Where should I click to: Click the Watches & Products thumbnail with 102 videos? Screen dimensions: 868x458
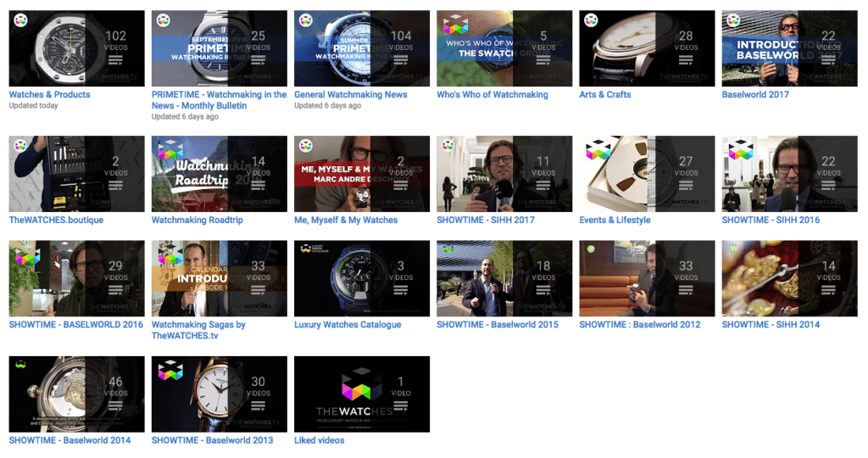[x=76, y=48]
